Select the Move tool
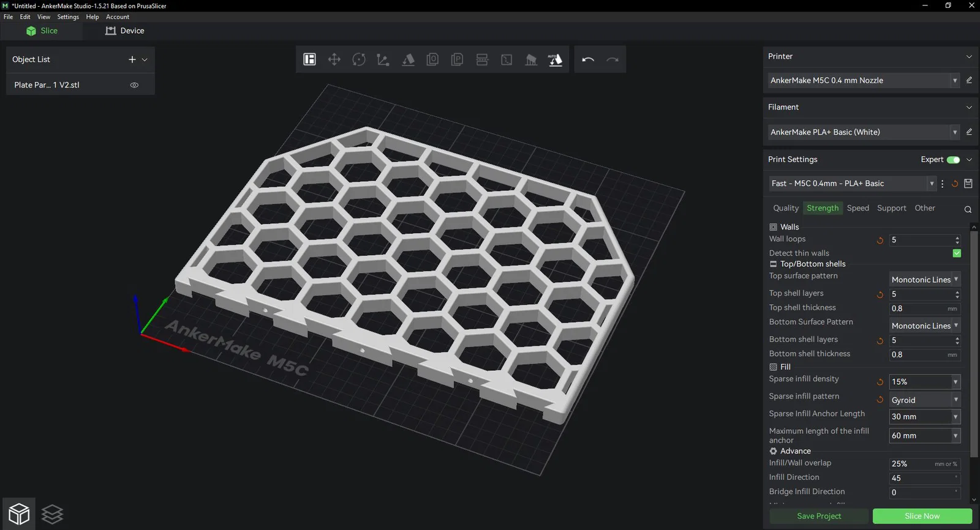The image size is (980, 530). tap(334, 59)
